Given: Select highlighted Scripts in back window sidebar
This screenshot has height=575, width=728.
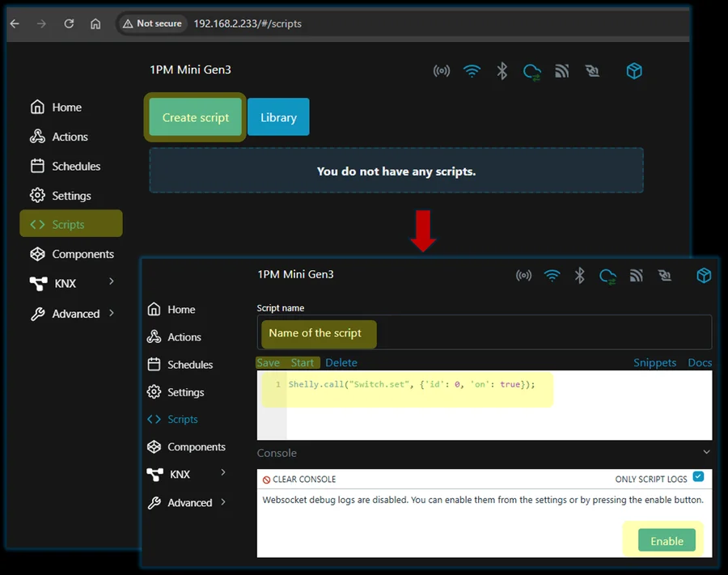Looking at the screenshot, I should [x=71, y=224].
